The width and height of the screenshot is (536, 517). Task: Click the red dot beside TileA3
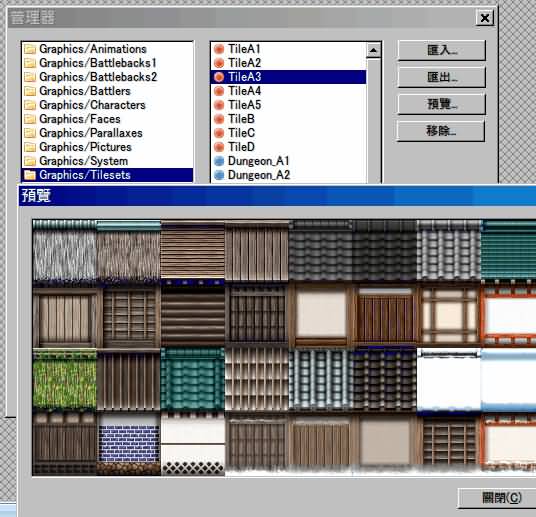219,77
